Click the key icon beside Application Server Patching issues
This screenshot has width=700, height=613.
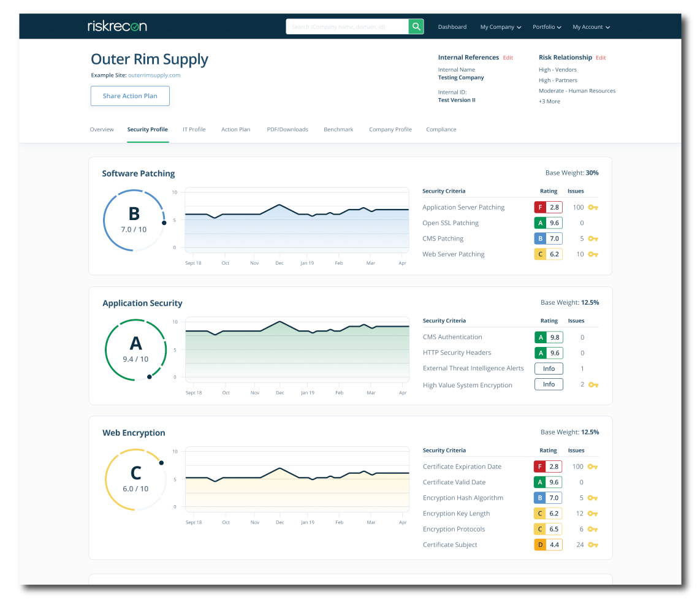pyautogui.click(x=593, y=207)
